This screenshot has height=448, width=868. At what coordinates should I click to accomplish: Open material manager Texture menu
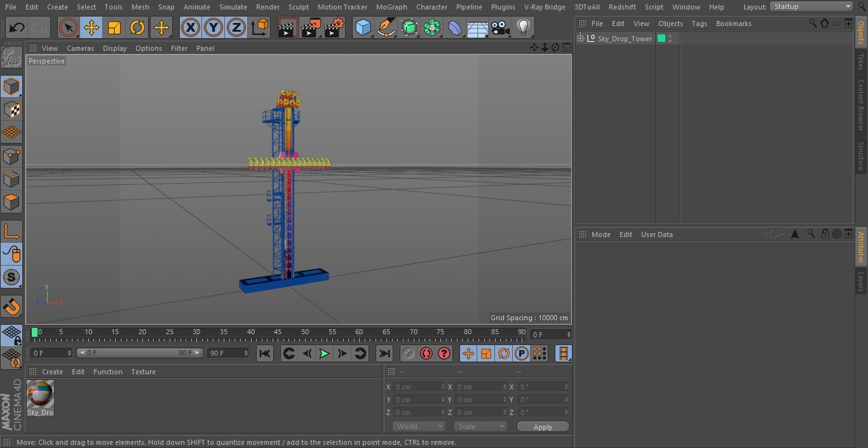(143, 372)
